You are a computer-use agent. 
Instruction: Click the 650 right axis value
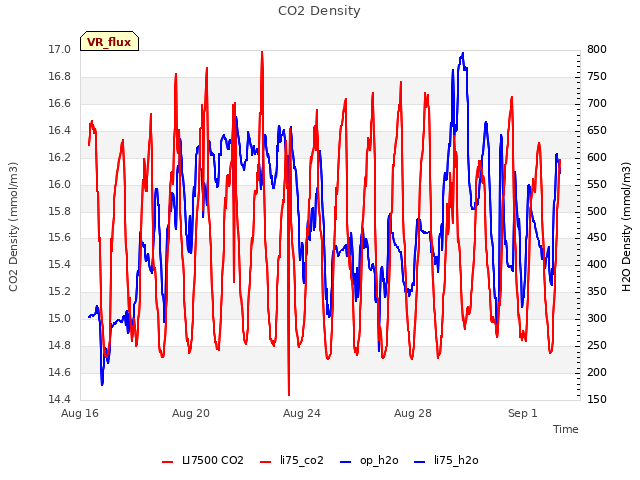(597, 131)
